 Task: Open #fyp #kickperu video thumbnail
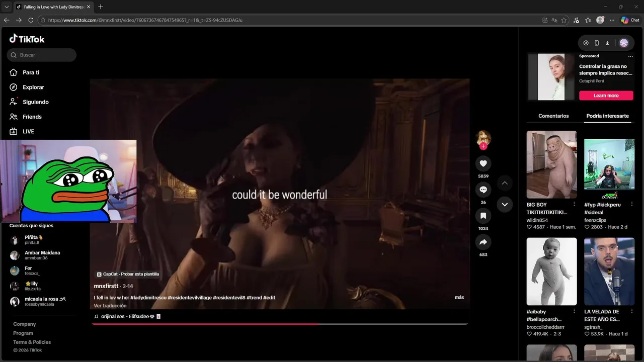point(609,164)
